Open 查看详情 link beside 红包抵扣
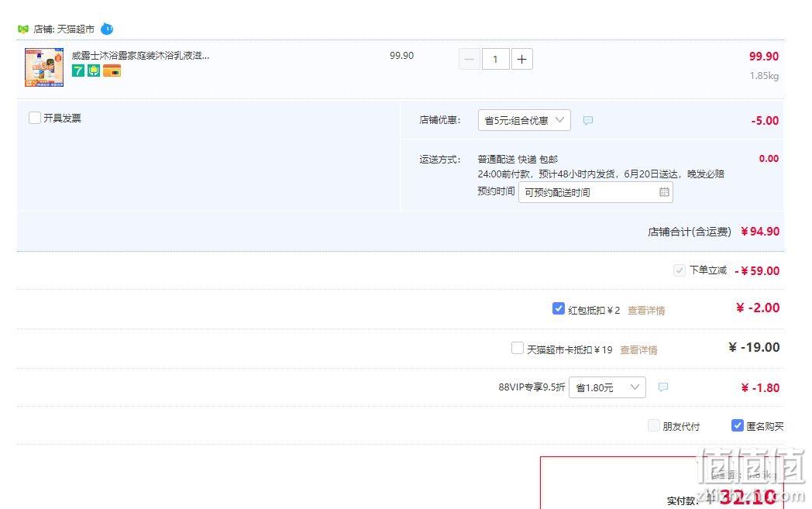The image size is (812, 509). point(646,310)
